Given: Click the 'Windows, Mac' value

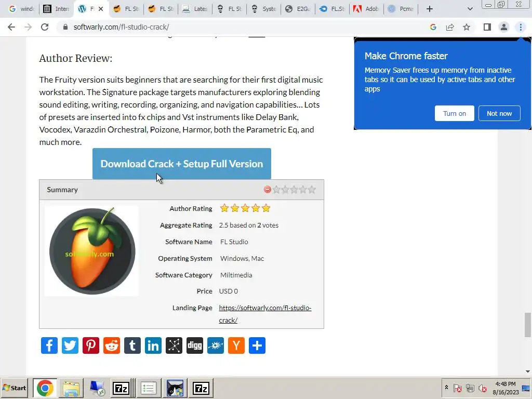Looking at the screenshot, I should tap(242, 259).
